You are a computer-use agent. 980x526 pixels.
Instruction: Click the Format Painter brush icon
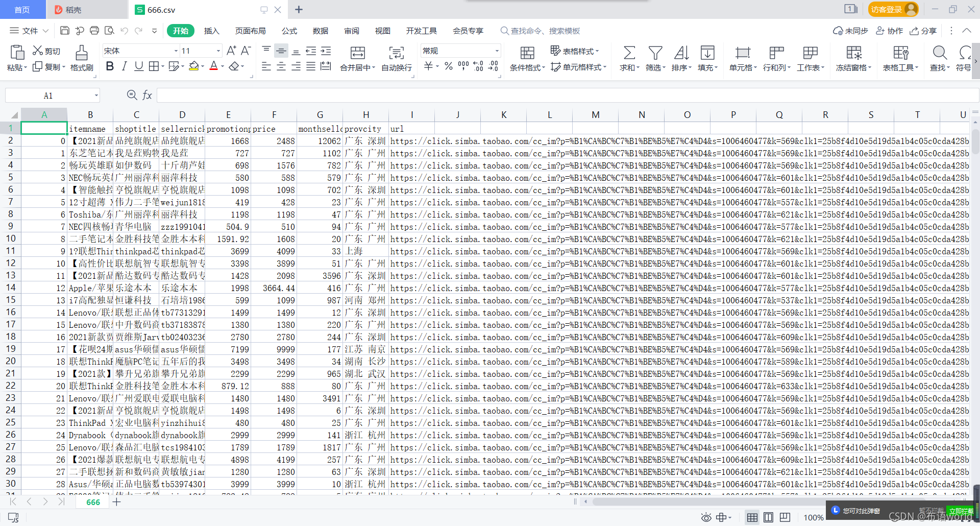[82, 52]
